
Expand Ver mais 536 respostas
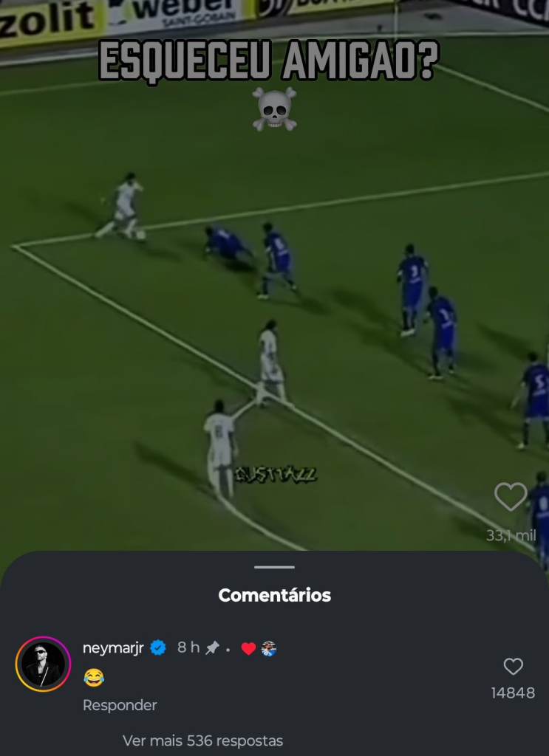click(x=202, y=740)
